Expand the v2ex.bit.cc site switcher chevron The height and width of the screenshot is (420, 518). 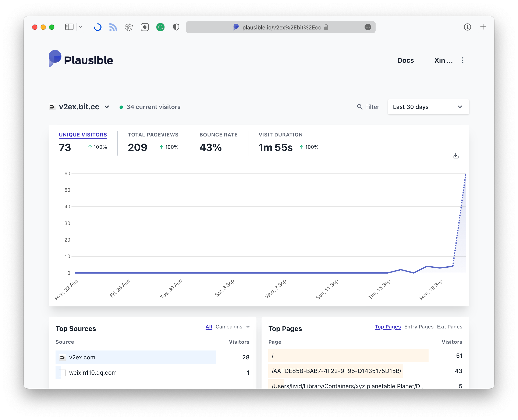pyautogui.click(x=107, y=107)
